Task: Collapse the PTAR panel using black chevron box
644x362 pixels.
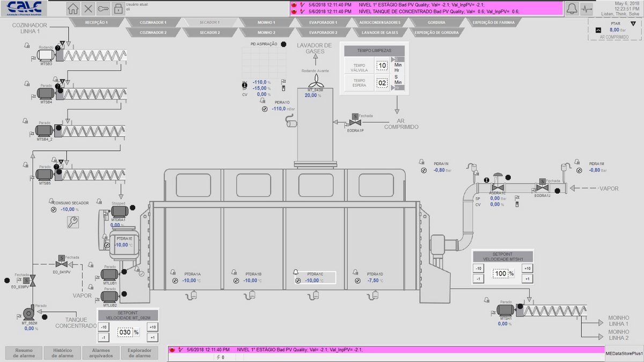Action: 599,30
